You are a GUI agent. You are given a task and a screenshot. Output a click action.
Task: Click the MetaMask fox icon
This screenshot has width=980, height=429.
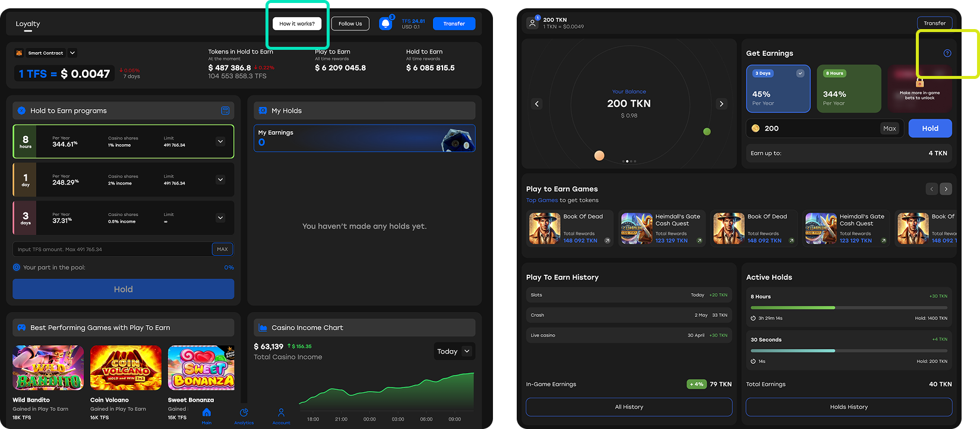[19, 53]
